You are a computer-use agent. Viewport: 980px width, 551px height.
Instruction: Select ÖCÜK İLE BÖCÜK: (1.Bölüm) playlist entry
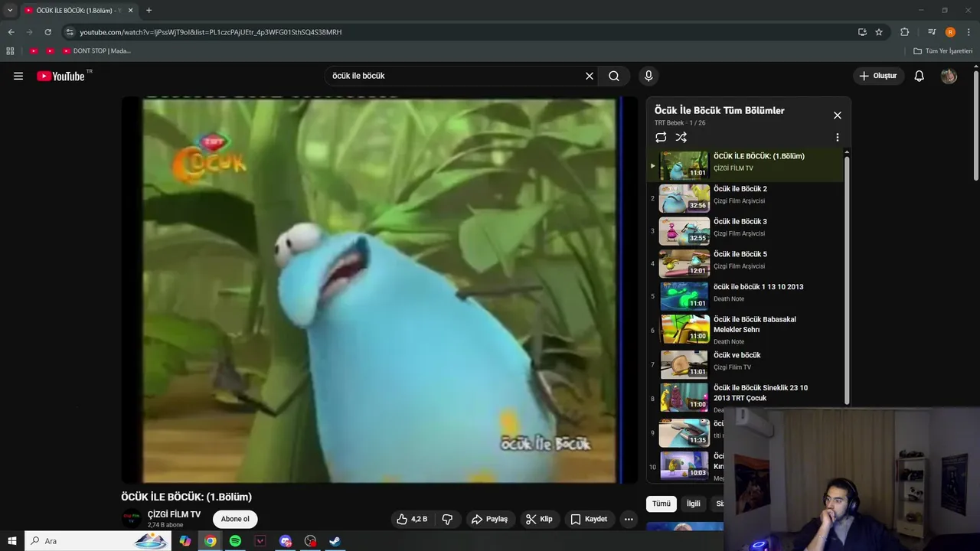pos(744,165)
